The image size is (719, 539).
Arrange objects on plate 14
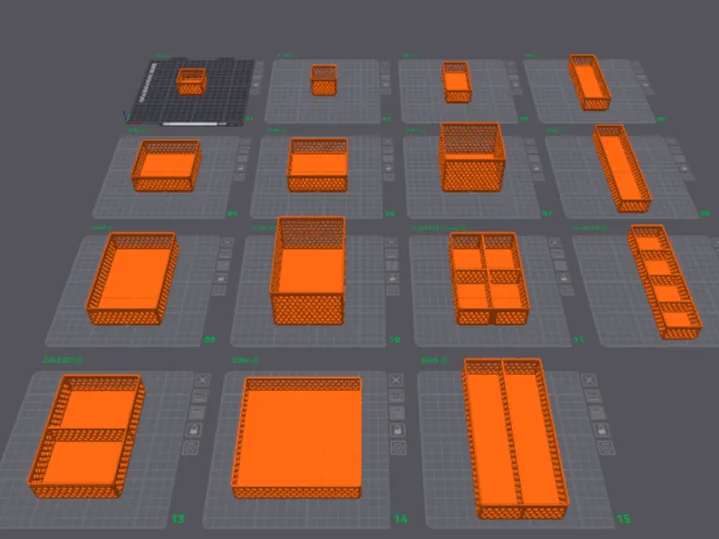point(397,413)
